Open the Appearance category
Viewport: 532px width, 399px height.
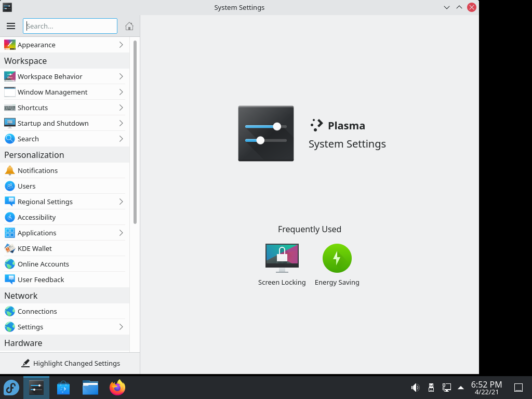[64, 45]
